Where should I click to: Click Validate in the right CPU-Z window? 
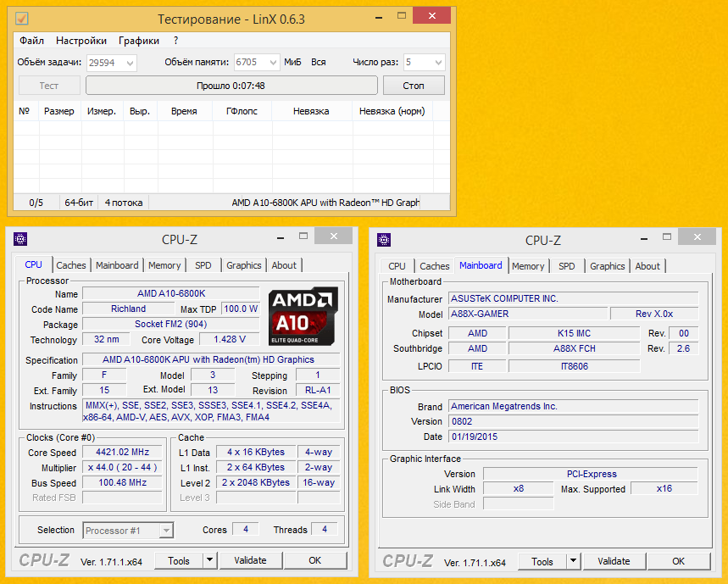[614, 561]
